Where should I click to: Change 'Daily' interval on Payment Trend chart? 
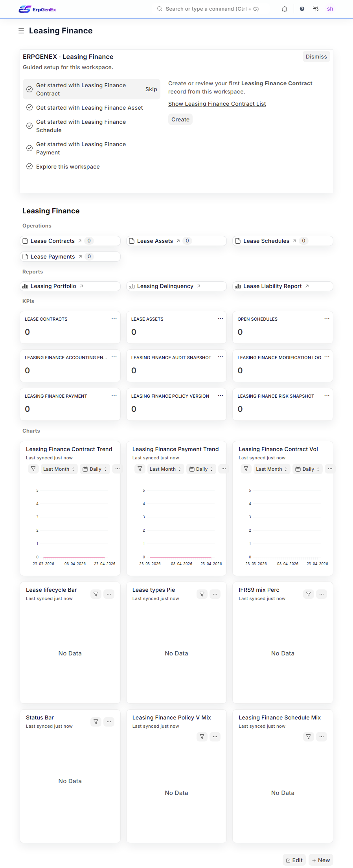(201, 469)
